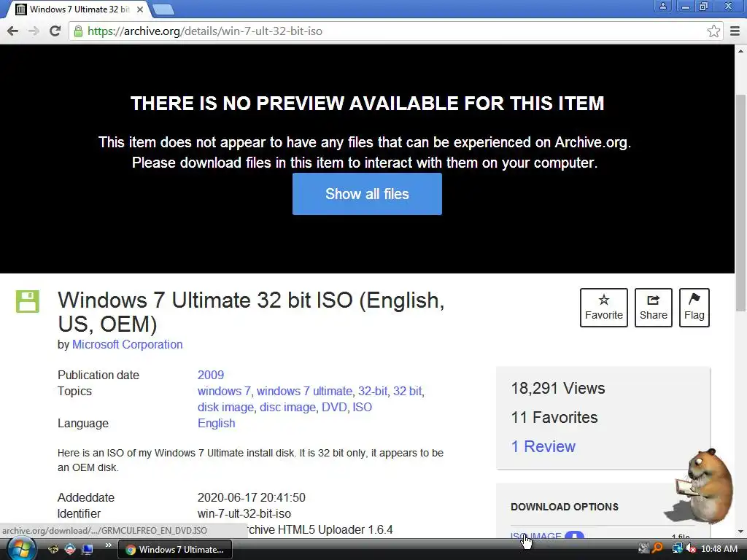Screen dimensions: 747x560
Task: Click the orange magnifier tray icon
Action: (x=657, y=548)
